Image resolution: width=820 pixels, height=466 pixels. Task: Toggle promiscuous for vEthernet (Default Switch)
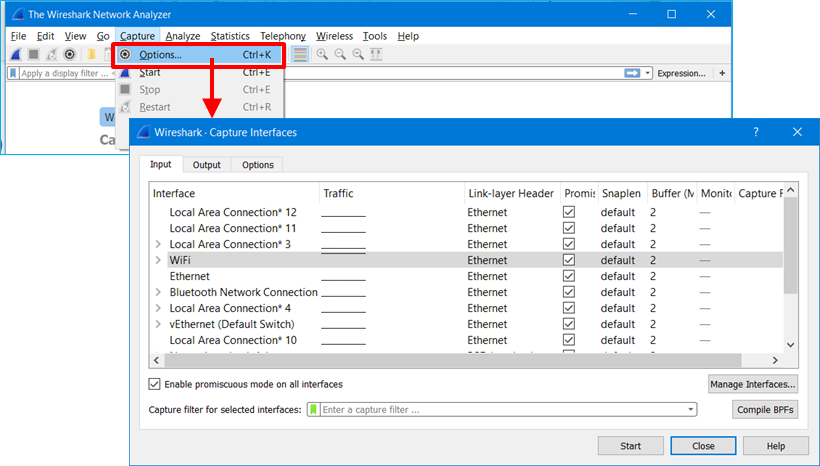tap(569, 324)
